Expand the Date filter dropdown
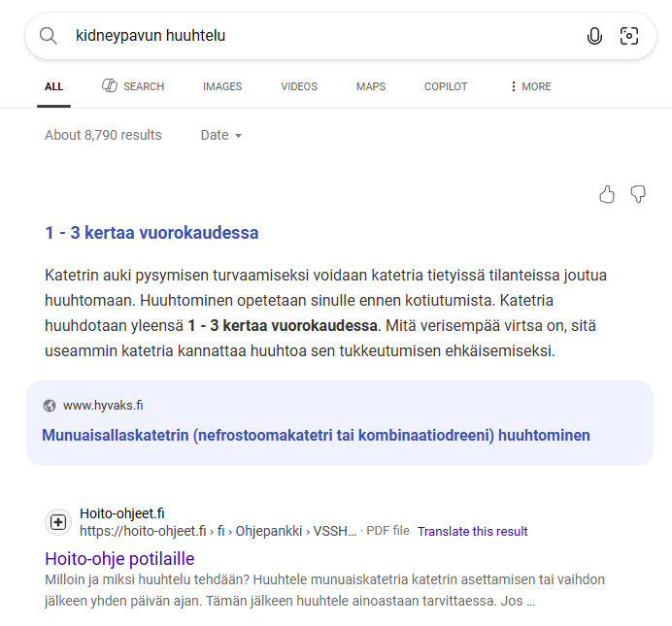The image size is (672, 626). [221, 135]
